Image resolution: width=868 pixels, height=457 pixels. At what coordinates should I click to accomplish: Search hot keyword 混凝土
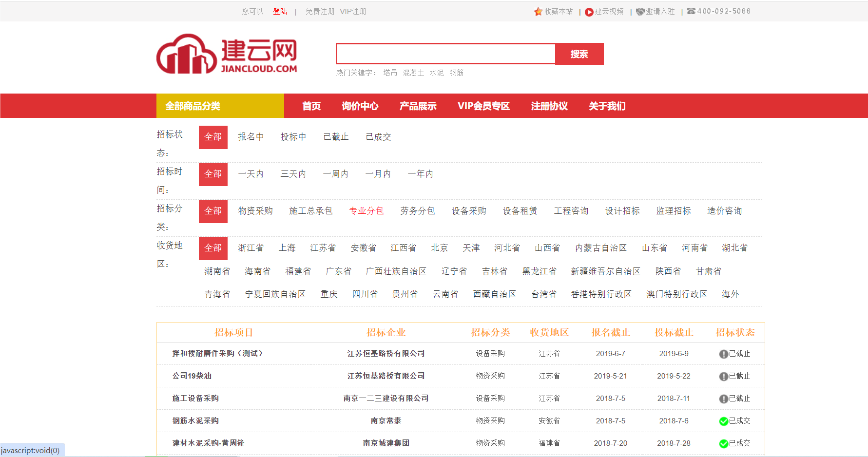point(413,73)
